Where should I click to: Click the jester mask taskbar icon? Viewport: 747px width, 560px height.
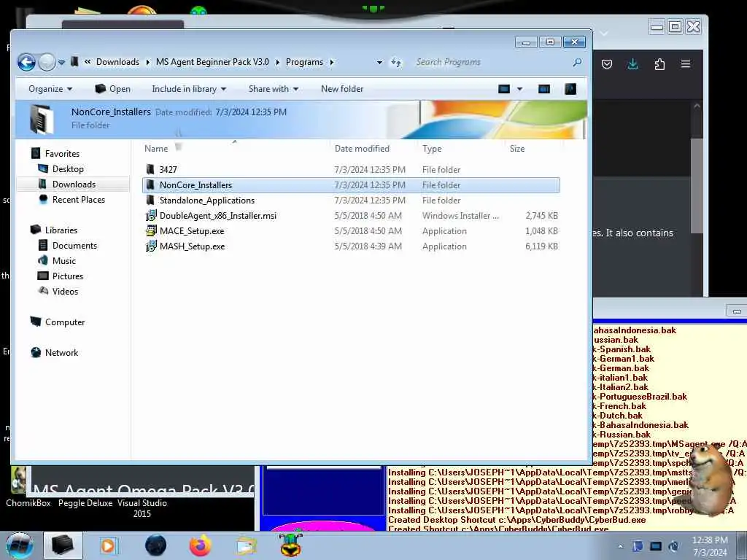click(290, 545)
